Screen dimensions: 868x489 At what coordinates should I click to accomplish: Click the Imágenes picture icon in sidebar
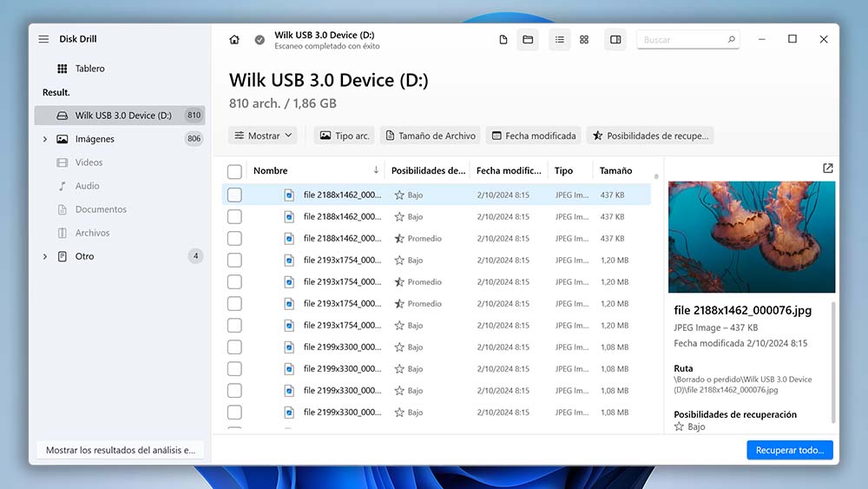(x=62, y=139)
